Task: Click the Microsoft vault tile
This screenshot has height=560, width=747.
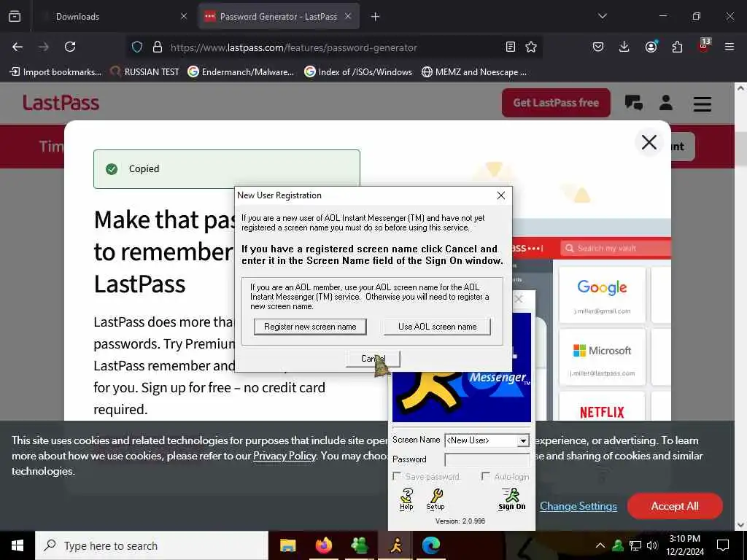Action: pyautogui.click(x=602, y=357)
